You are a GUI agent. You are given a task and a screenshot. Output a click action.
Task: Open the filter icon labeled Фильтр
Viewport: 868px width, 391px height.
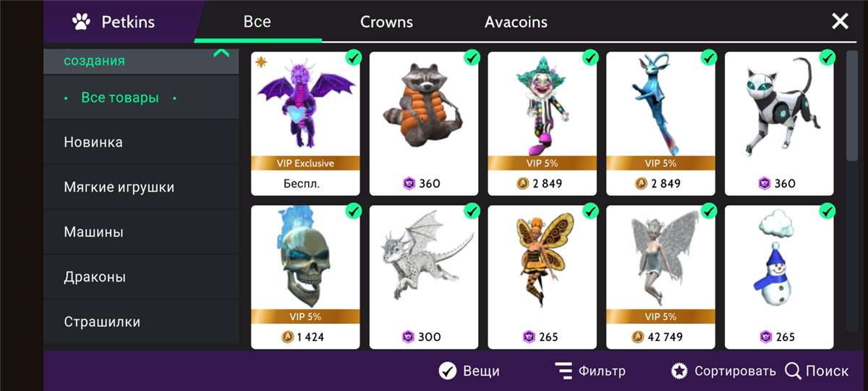563,371
